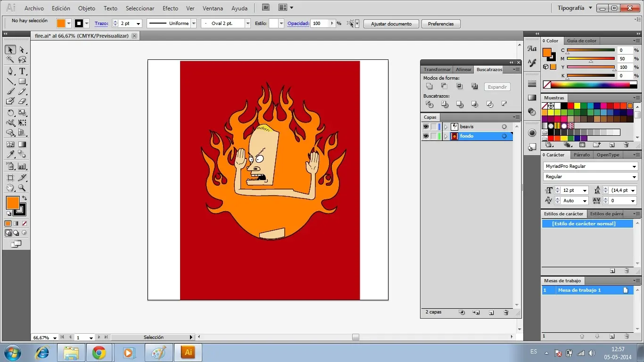
Task: Open the stroke weight dropdown showing 2 pt
Action: pos(138,24)
